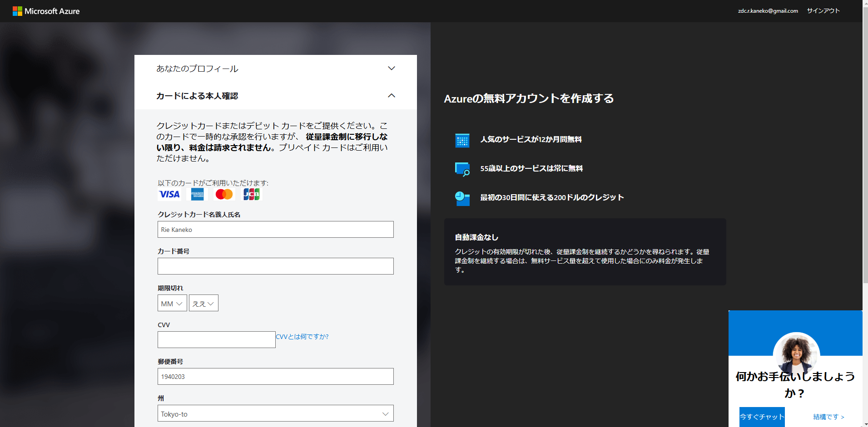The image size is (868, 427).
Task: Click the VISA accepted card icon
Action: coord(169,194)
